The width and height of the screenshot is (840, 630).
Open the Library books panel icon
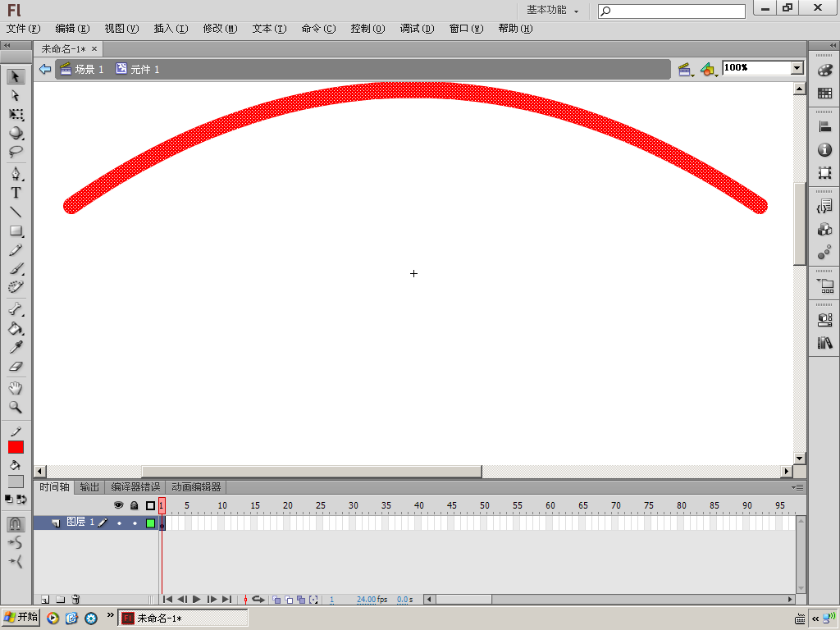[824, 342]
